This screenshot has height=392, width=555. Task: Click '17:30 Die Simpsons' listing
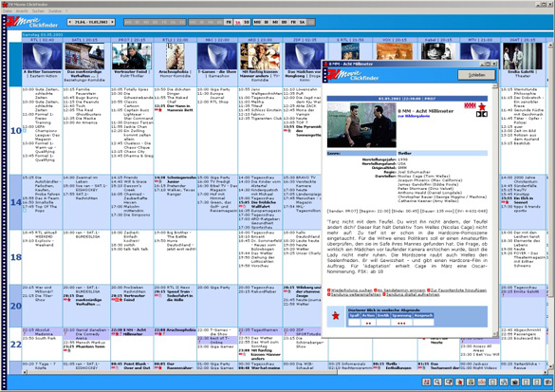click(130, 215)
